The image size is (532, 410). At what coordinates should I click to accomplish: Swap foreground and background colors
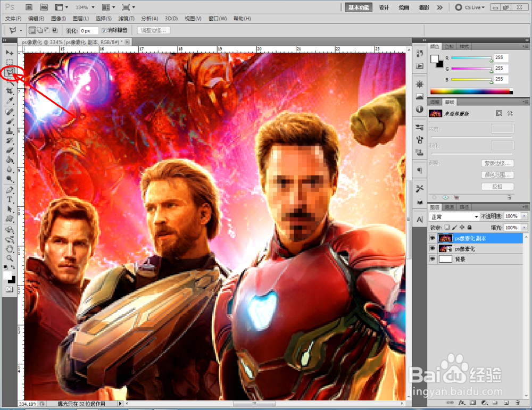(x=13, y=267)
